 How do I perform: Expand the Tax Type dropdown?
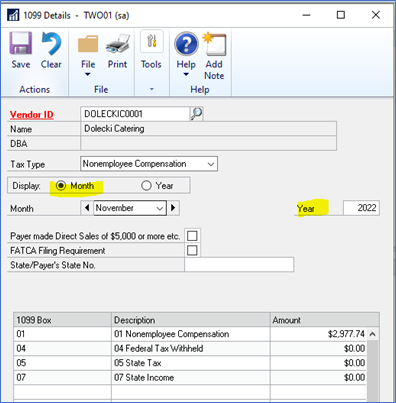211,164
